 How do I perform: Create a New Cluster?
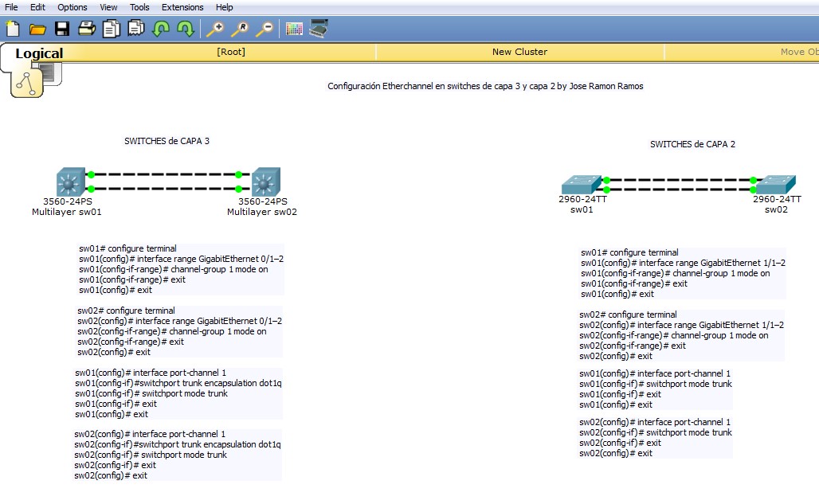(x=519, y=53)
